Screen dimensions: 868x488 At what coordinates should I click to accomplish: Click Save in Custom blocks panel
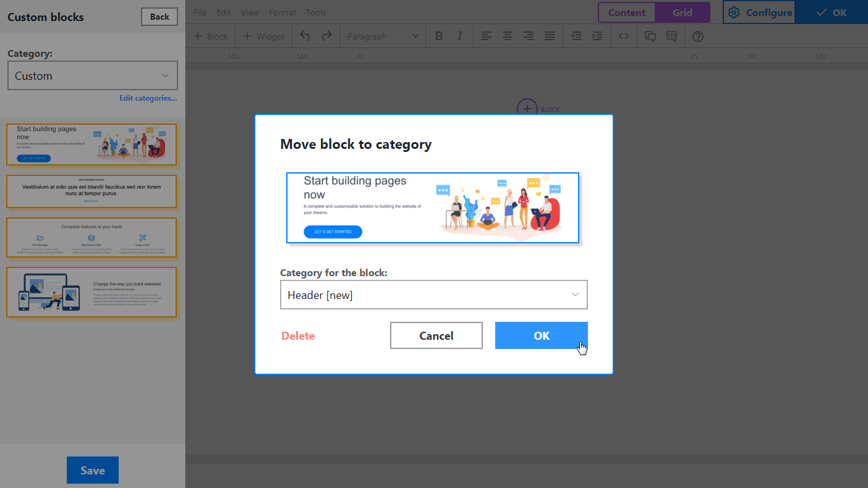pos(93,470)
